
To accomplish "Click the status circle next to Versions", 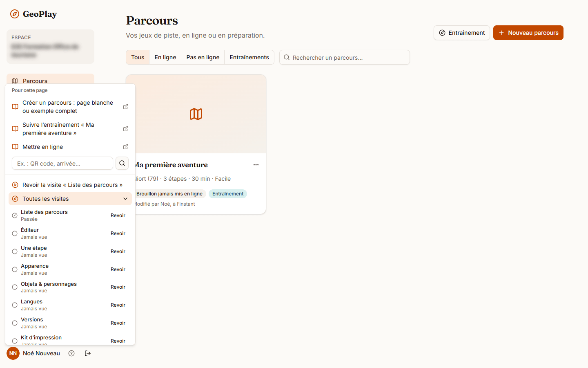I will (x=15, y=323).
